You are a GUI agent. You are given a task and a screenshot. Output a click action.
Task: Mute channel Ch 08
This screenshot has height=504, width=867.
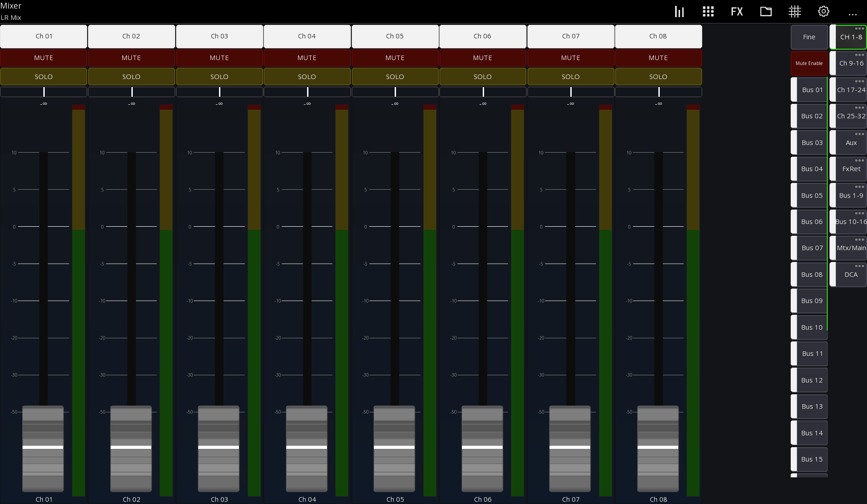pos(658,58)
